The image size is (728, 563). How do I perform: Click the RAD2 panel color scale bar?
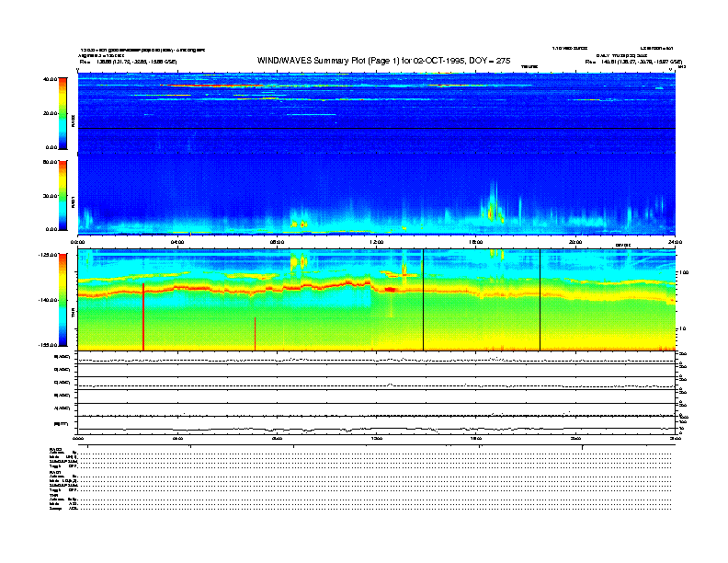click(x=63, y=113)
